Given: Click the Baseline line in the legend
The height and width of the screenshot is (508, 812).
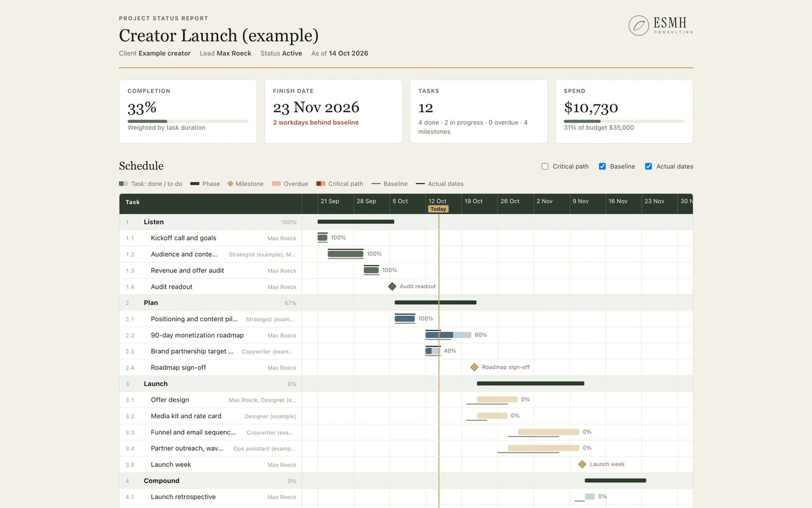Looking at the screenshot, I should 376,183.
